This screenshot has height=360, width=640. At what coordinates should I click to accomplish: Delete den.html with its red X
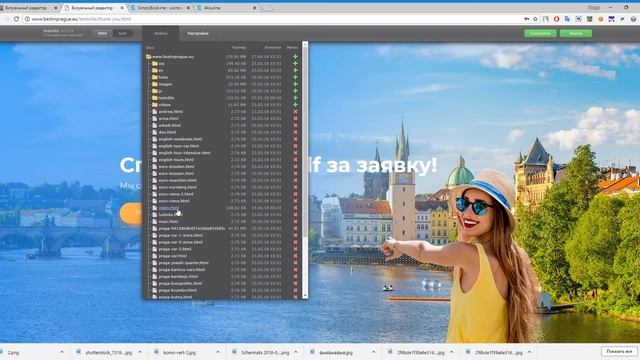point(295,132)
